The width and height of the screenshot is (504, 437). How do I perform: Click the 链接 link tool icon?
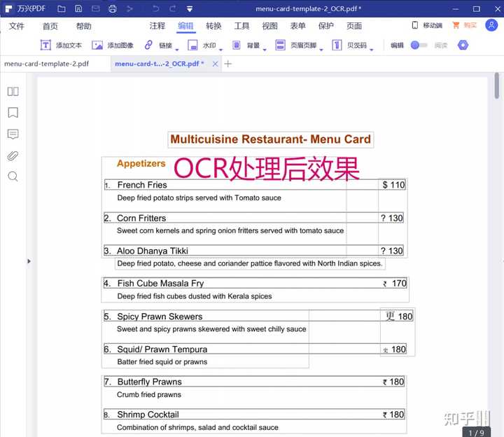click(x=148, y=45)
